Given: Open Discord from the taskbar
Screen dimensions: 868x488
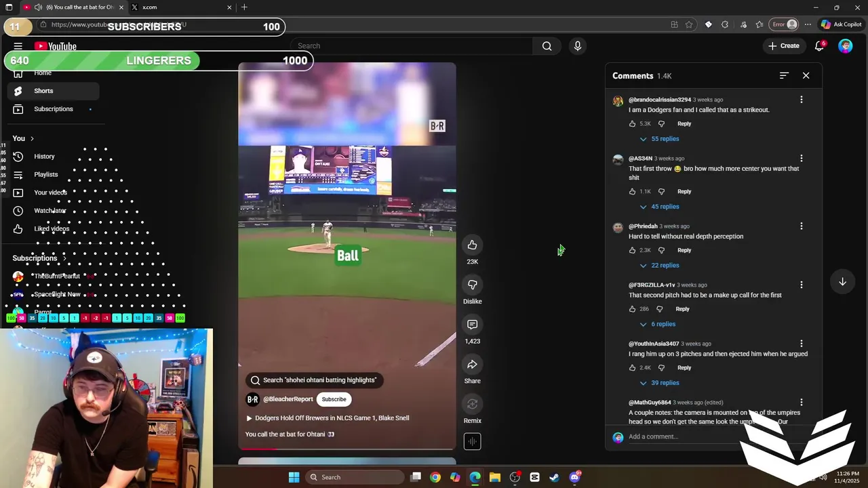Looking at the screenshot, I should pos(575,477).
